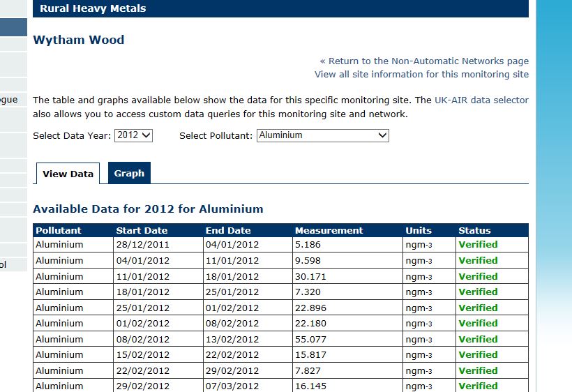Click Verified status in the first row
The image size is (572, 392).
[x=478, y=245]
